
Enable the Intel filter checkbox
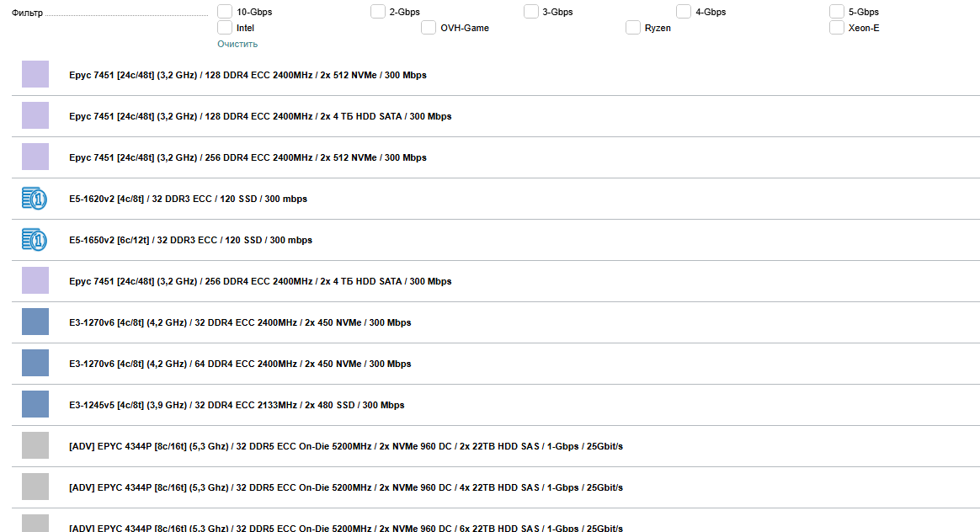pyautogui.click(x=225, y=28)
